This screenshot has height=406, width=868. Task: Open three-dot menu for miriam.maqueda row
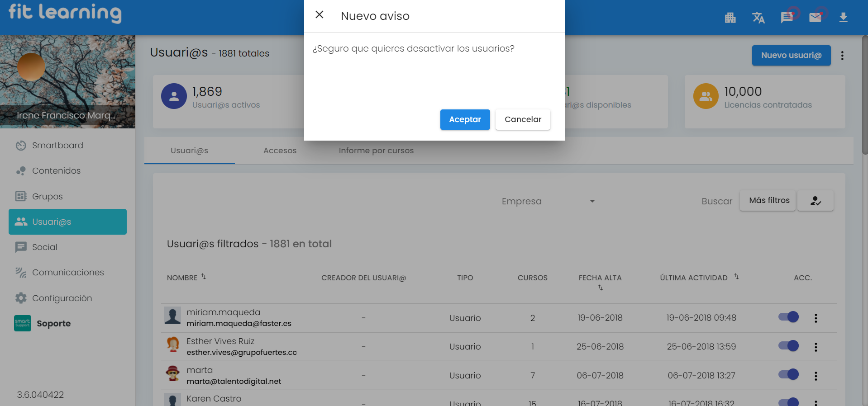coord(816,318)
